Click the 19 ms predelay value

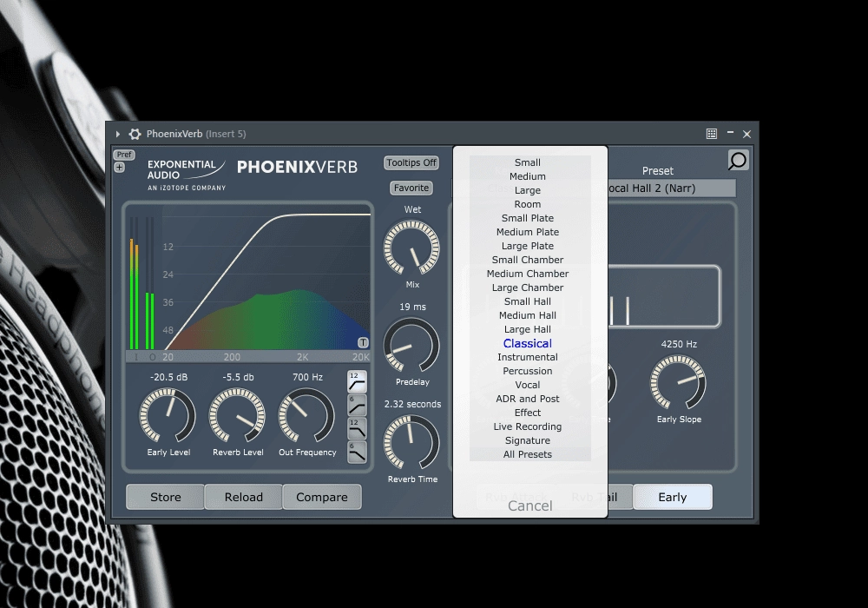(x=412, y=307)
